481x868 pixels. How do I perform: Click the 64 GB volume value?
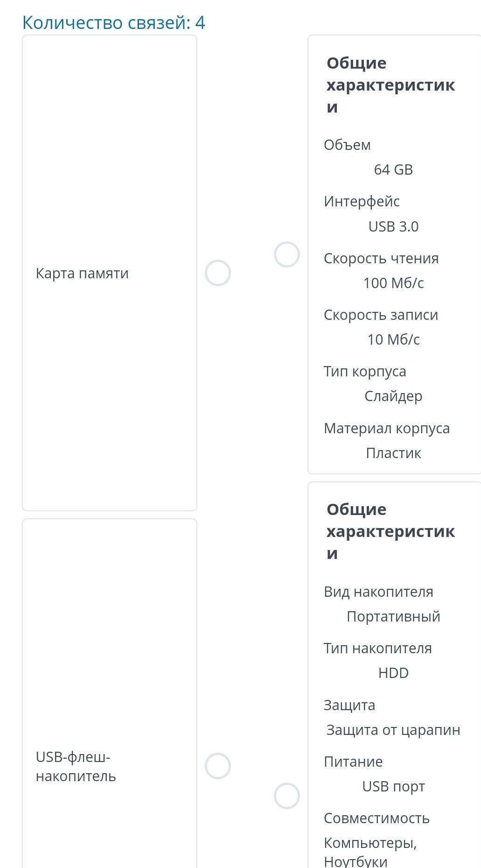393,169
